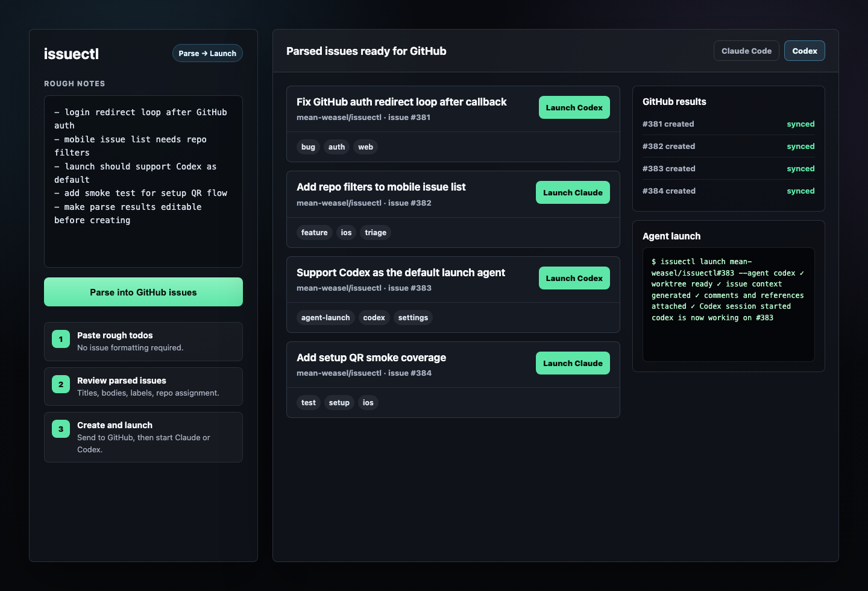Click Review parsed issues step text
The height and width of the screenshot is (591, 868).
pyautogui.click(x=122, y=381)
